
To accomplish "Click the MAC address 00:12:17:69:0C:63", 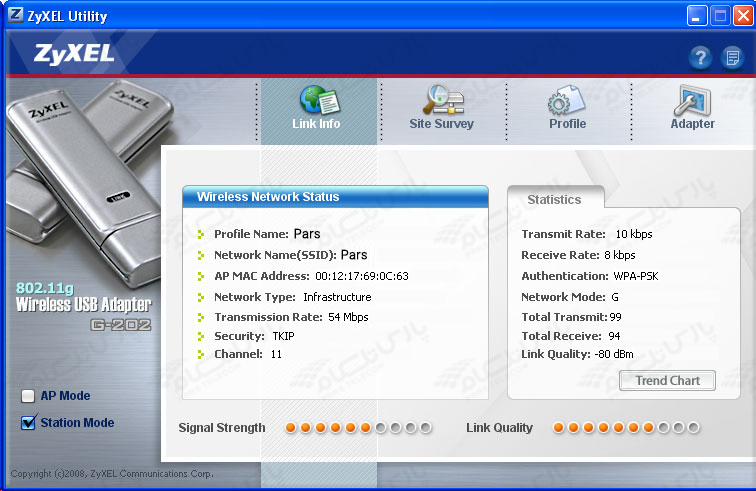I will coord(362,276).
